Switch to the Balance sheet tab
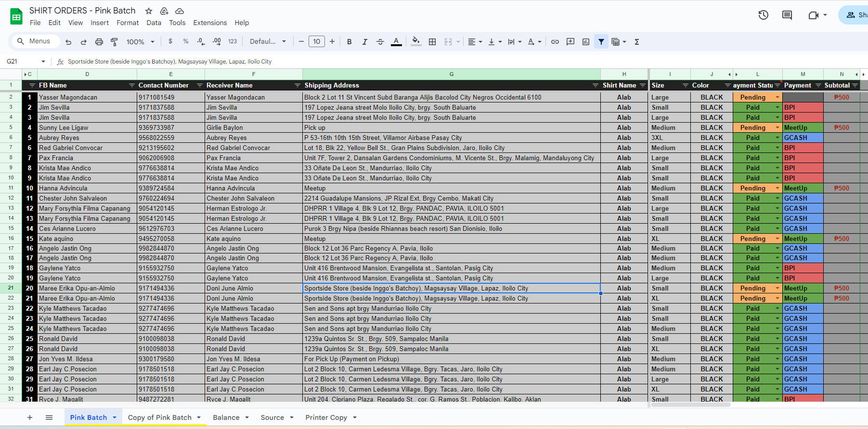The width and height of the screenshot is (868, 429). click(x=231, y=417)
